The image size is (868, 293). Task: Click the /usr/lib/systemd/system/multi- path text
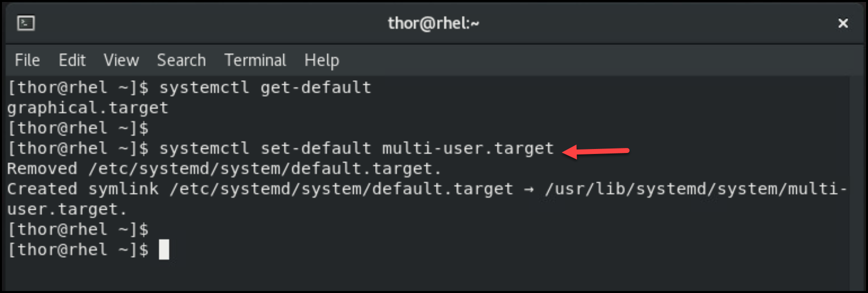pos(695,189)
